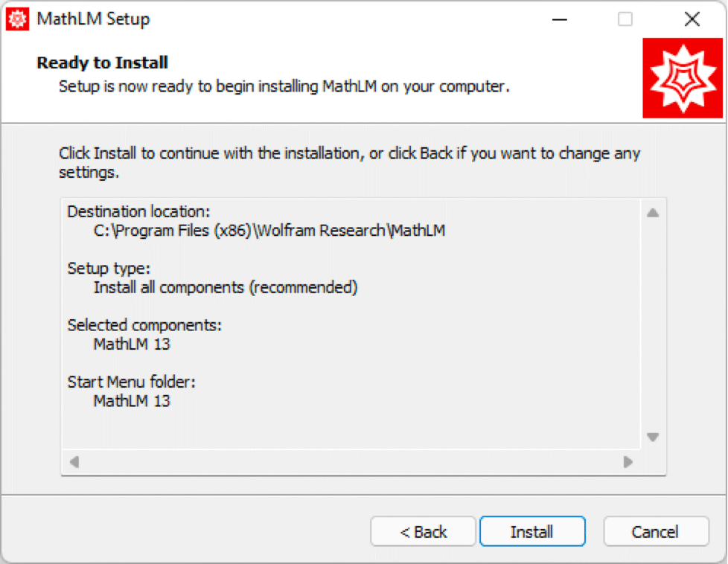
Task: Close the MathLM Setup window
Action: (x=692, y=19)
